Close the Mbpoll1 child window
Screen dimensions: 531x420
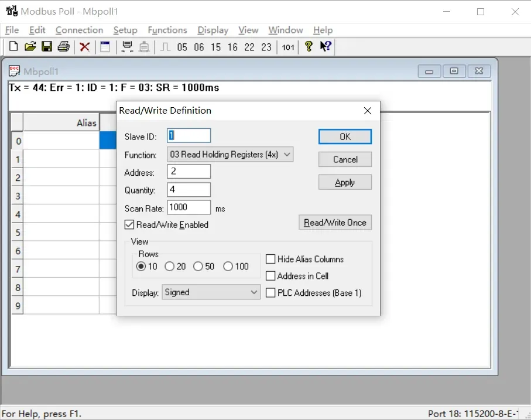coord(479,71)
